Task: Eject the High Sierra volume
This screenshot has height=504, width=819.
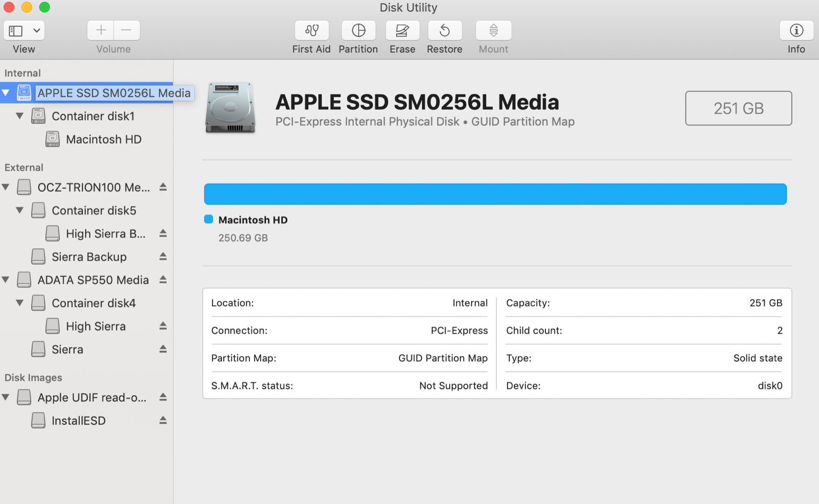Action: click(163, 326)
